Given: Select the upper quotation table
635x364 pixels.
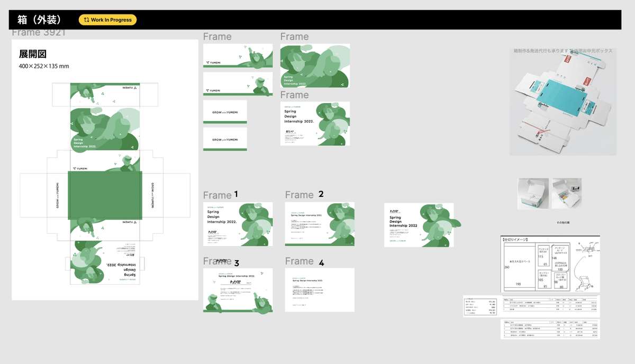Looking at the screenshot, I should point(550,305).
